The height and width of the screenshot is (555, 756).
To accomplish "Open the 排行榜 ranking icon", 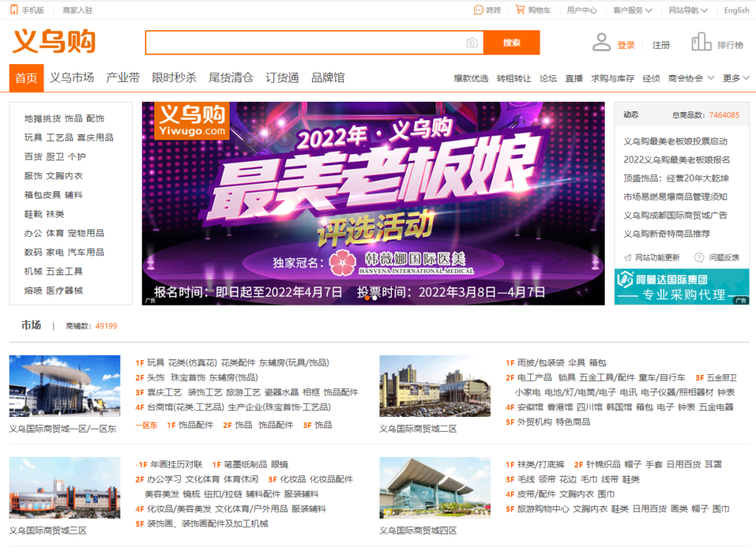I will 701,43.
